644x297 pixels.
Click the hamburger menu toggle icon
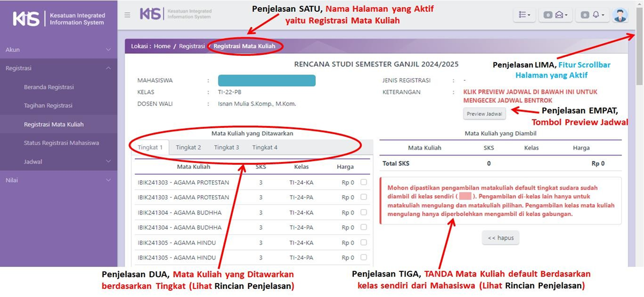pyautogui.click(x=127, y=14)
